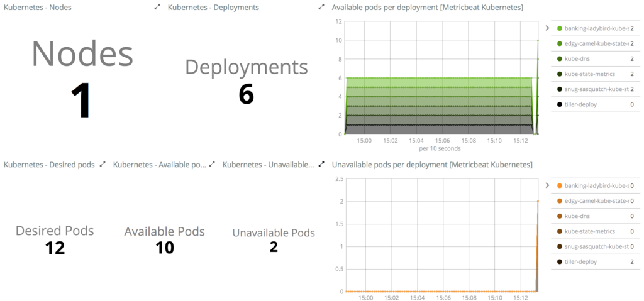Screen dimensions: 644x301
Task: Select snug-sasquatch-kube-st label in Unavailable pods legend
Action: [596, 246]
